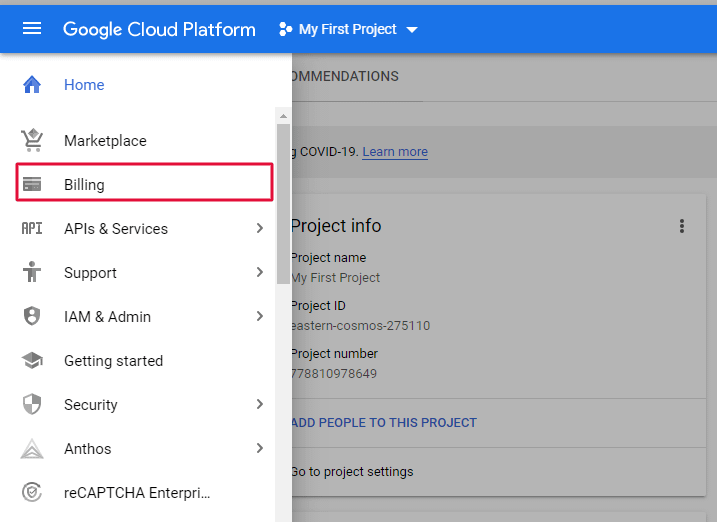The height and width of the screenshot is (522, 717).
Task: Select Billing in the navigation menu
Action: click(85, 185)
